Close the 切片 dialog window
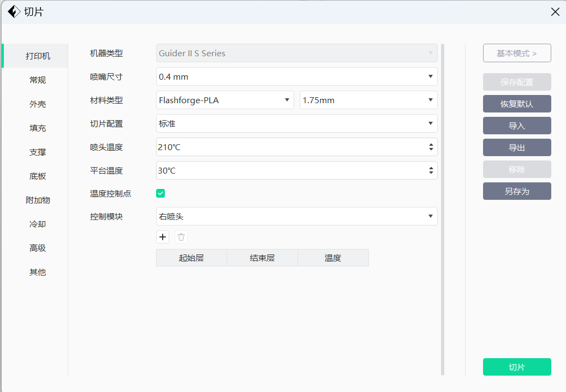This screenshot has width=566, height=392. [x=555, y=11]
